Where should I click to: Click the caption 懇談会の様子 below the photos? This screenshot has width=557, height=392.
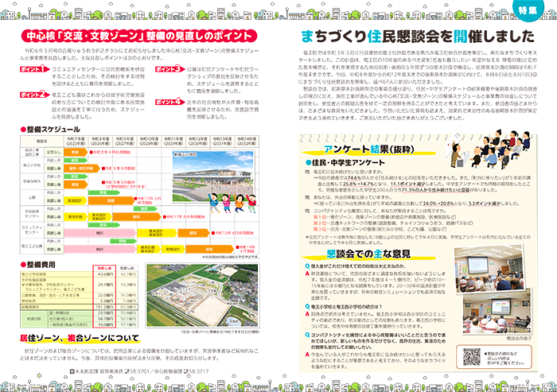[519, 339]
